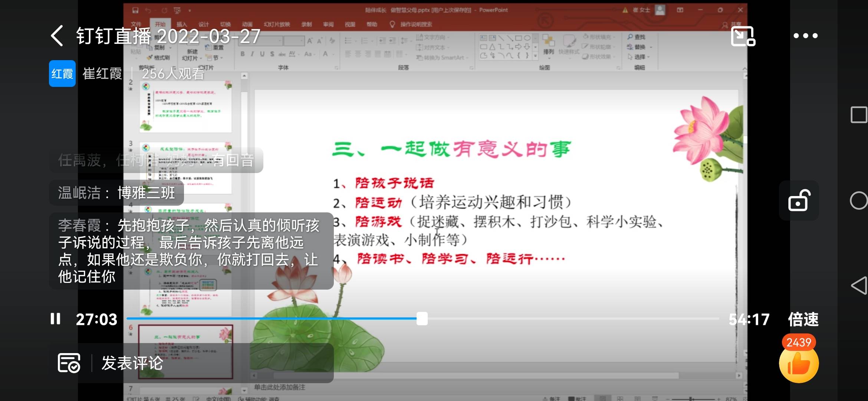
Task: Toggle Italic formatting
Action: (252, 53)
